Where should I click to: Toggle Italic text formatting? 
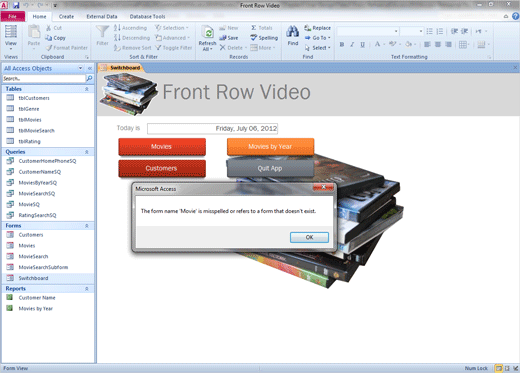click(x=352, y=44)
